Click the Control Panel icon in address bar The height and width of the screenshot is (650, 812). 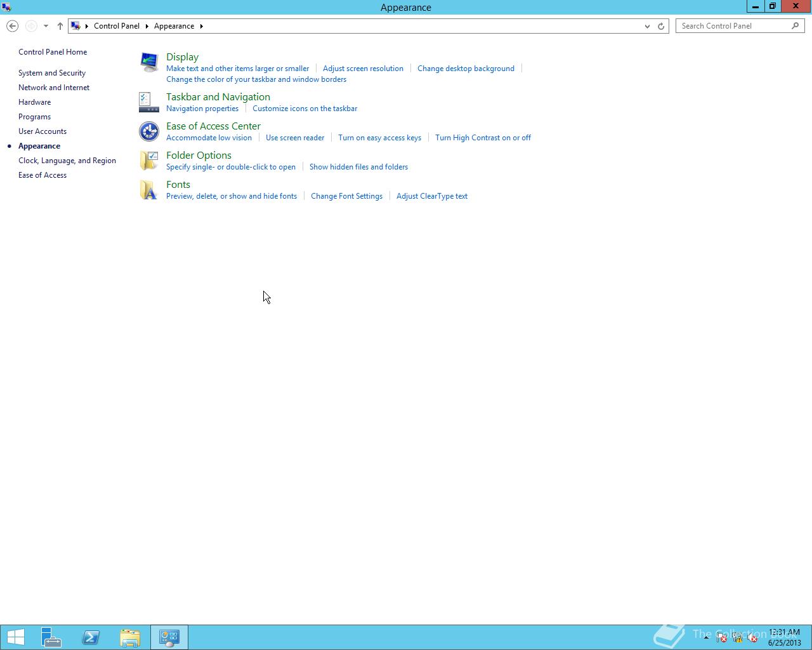click(x=75, y=26)
